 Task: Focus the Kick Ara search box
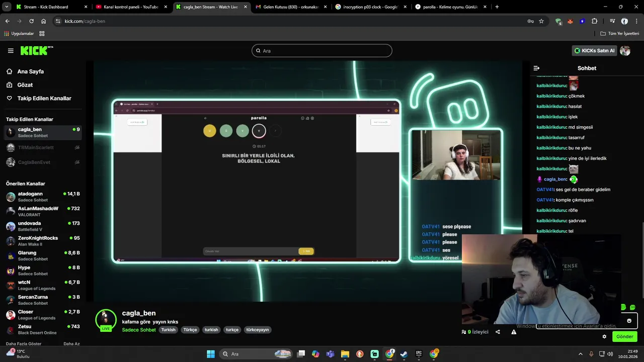coord(321,51)
